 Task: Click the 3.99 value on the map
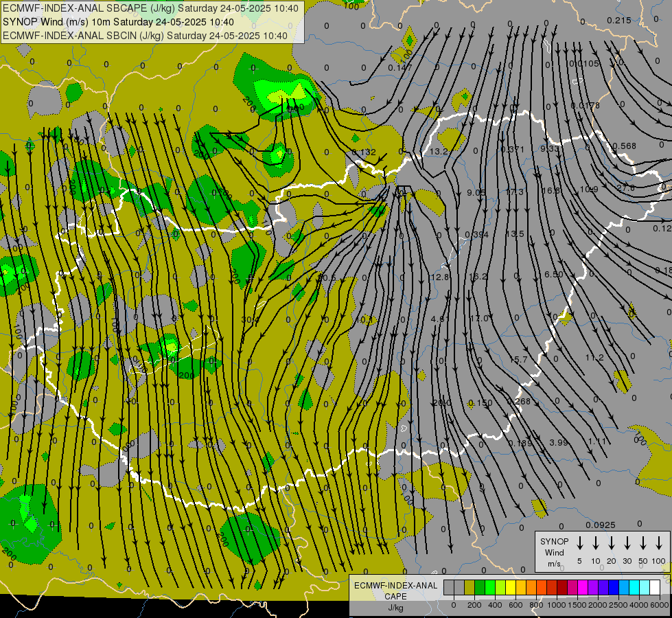click(x=559, y=443)
